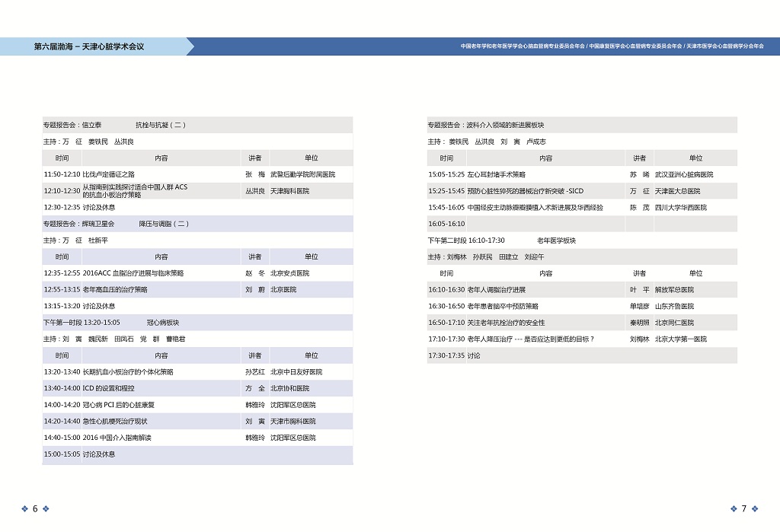780x532 pixels.
Task: Click the text '下午第一时段 13:20-15:05'
Action: coord(82,322)
